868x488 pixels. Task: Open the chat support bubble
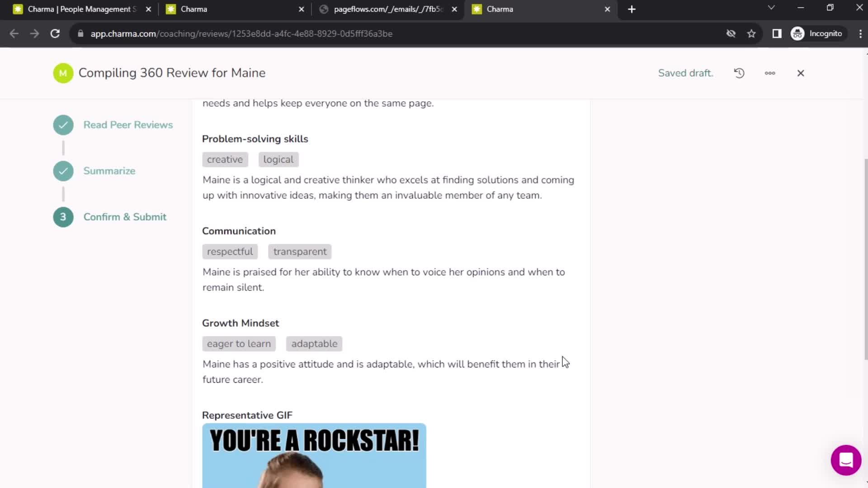(846, 460)
